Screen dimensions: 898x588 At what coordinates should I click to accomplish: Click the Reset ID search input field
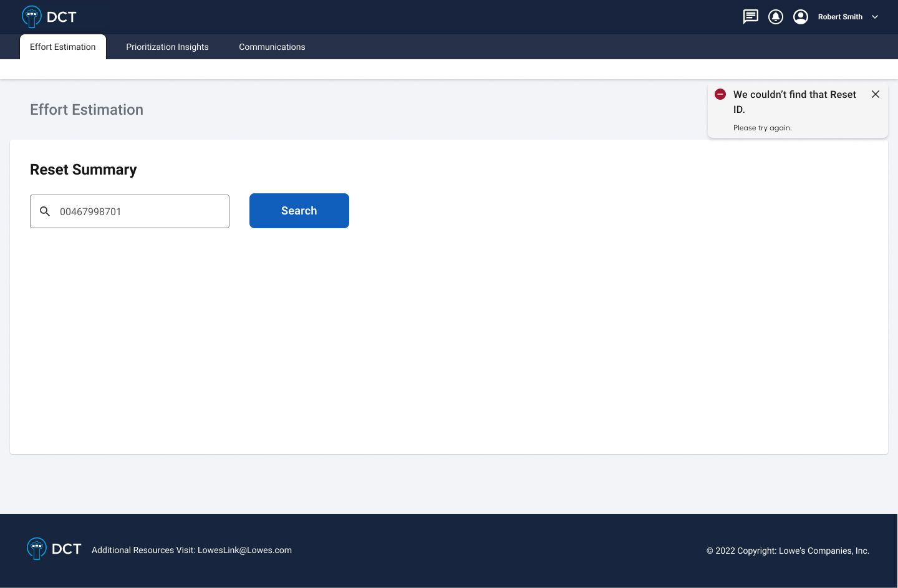click(x=130, y=211)
